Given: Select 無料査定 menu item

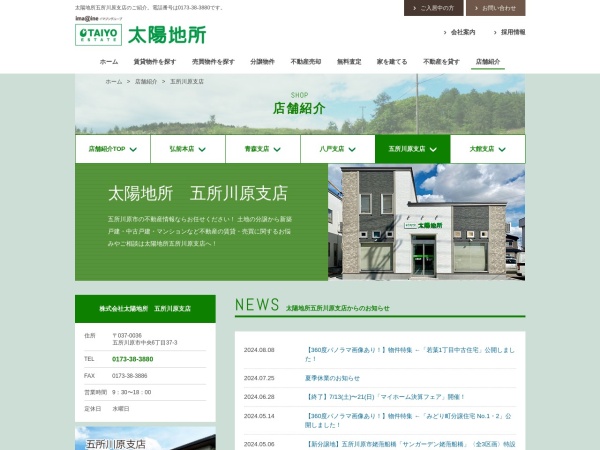Looking at the screenshot, I should tap(349, 62).
